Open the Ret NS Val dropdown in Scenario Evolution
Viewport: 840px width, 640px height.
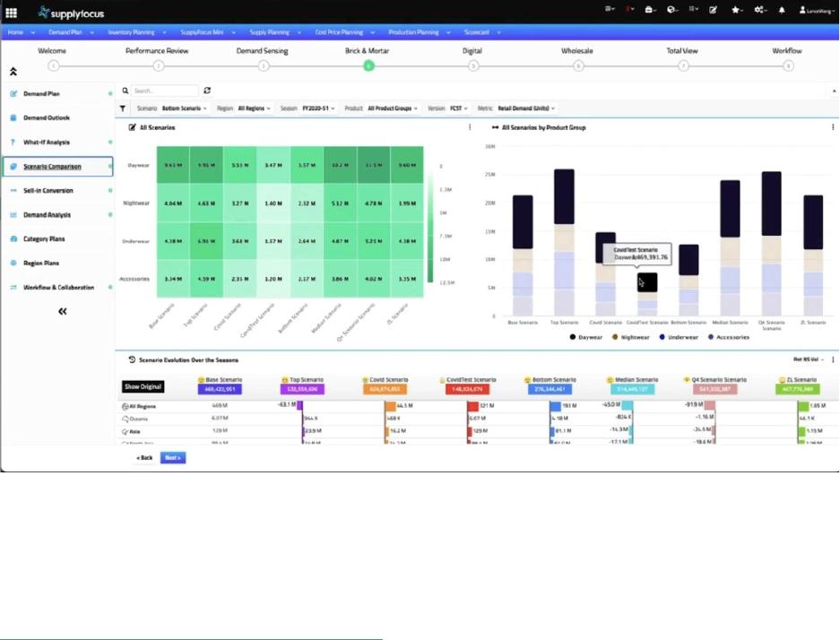(x=809, y=359)
